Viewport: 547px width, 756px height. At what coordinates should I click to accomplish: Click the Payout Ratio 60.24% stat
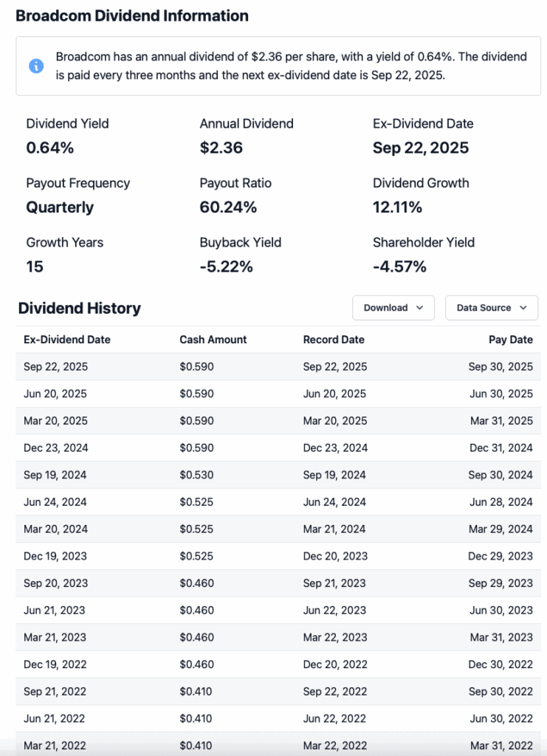tap(228, 207)
